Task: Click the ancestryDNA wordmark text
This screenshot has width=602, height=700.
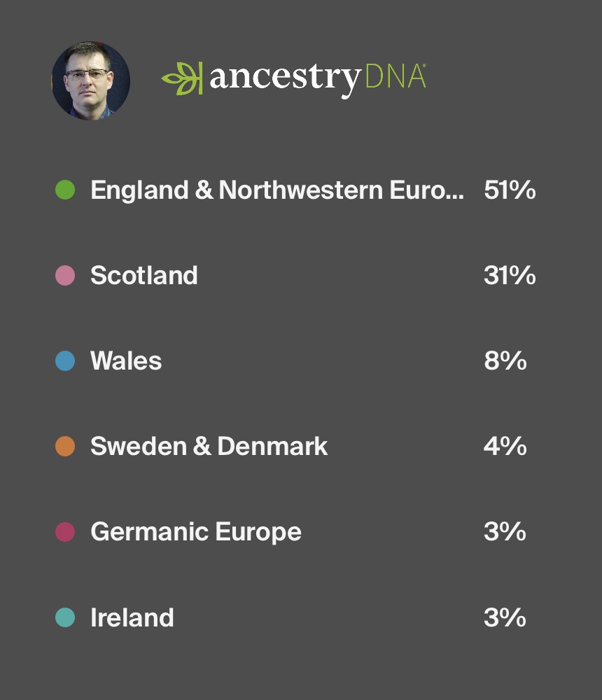Action: pos(317,78)
